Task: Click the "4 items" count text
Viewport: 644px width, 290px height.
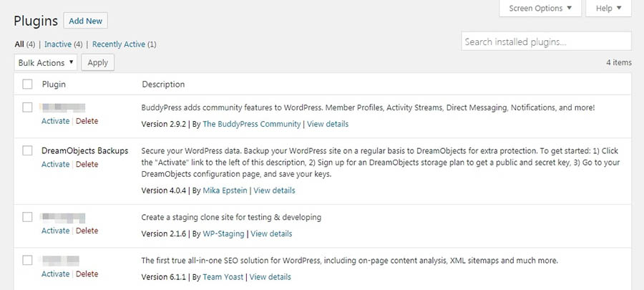Action: (x=619, y=62)
